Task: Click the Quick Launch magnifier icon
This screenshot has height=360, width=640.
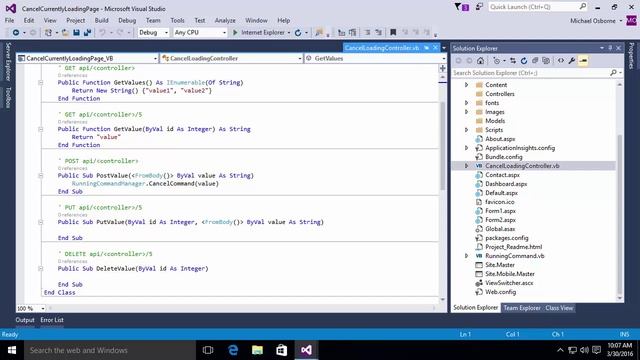Action: (583, 7)
